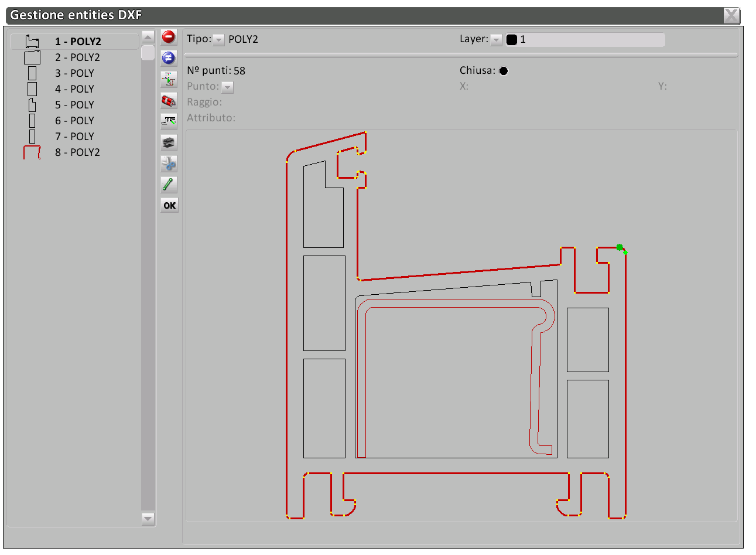
Task: Click the blue not-equal icon
Action: coord(169,58)
